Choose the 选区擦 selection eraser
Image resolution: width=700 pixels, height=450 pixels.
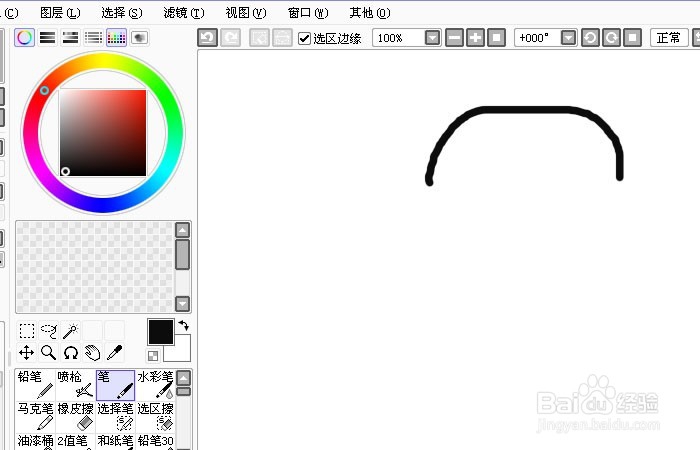click(x=155, y=417)
